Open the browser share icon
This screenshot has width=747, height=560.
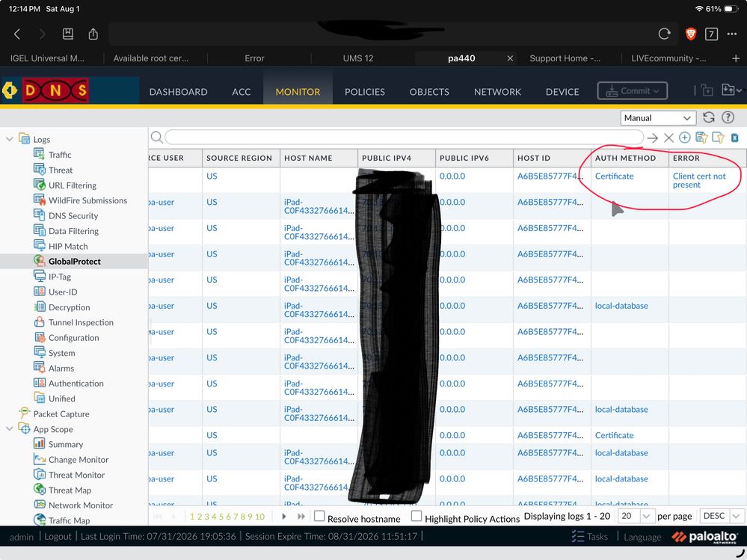(x=93, y=34)
